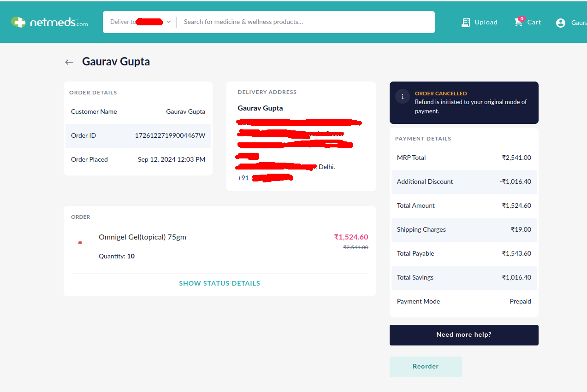Click the Omnigel Gel(topical) 75gm product name
Viewport: 587px width, 392px height.
pos(142,237)
